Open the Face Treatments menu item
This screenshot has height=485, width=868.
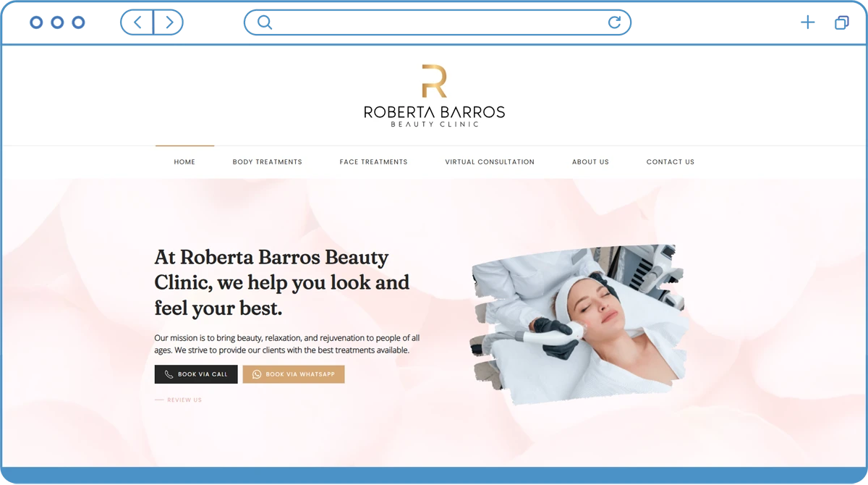point(373,162)
